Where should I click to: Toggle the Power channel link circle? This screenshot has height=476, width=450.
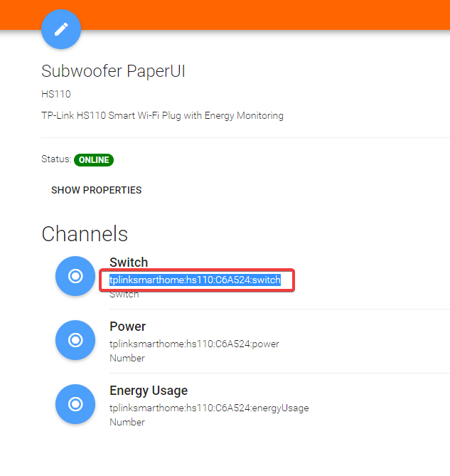(x=75, y=340)
